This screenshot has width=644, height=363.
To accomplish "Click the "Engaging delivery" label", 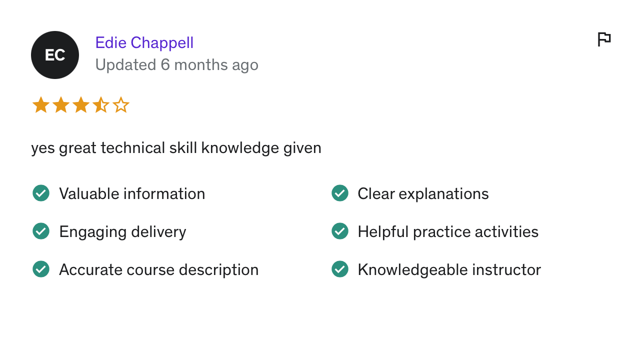I will [x=122, y=232].
